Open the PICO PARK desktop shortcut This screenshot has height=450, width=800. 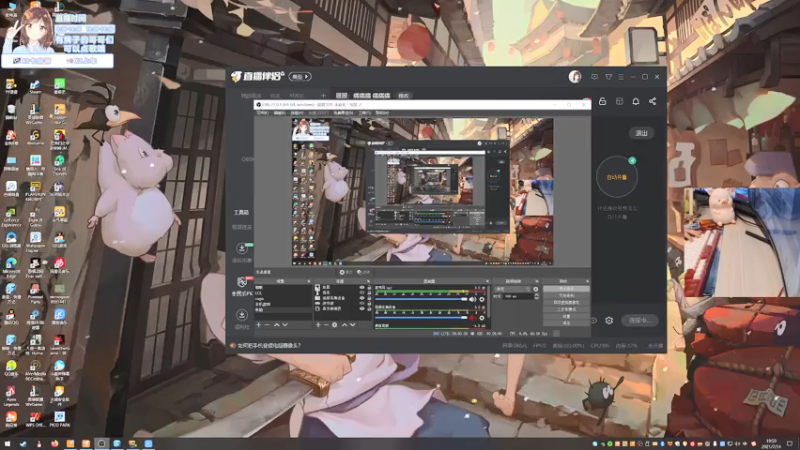point(60,419)
